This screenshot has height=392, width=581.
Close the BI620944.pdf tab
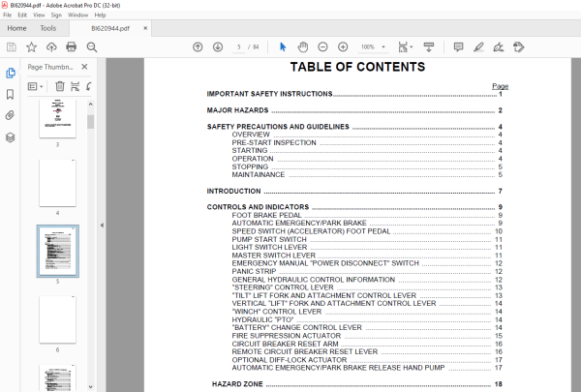click(x=145, y=28)
